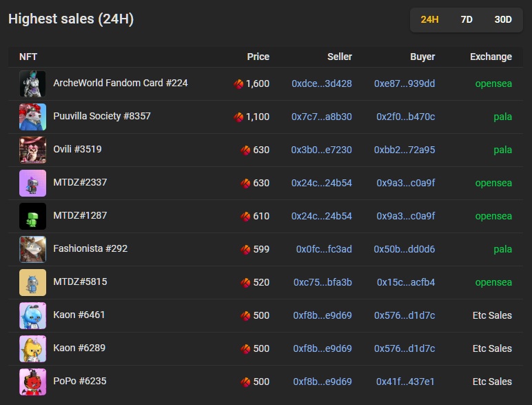The width and height of the screenshot is (532, 405).
Task: Open buyer address 0x15c...acfb4
Action: pyautogui.click(x=406, y=282)
